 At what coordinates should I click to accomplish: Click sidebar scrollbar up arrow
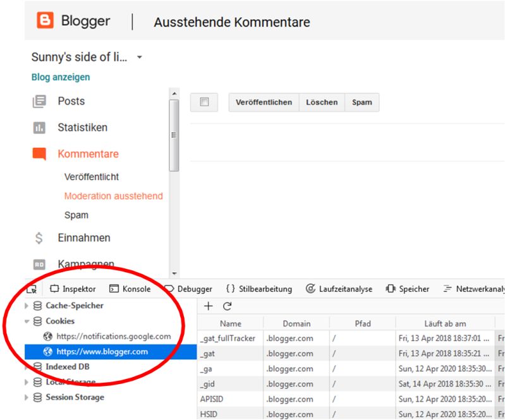(x=174, y=93)
